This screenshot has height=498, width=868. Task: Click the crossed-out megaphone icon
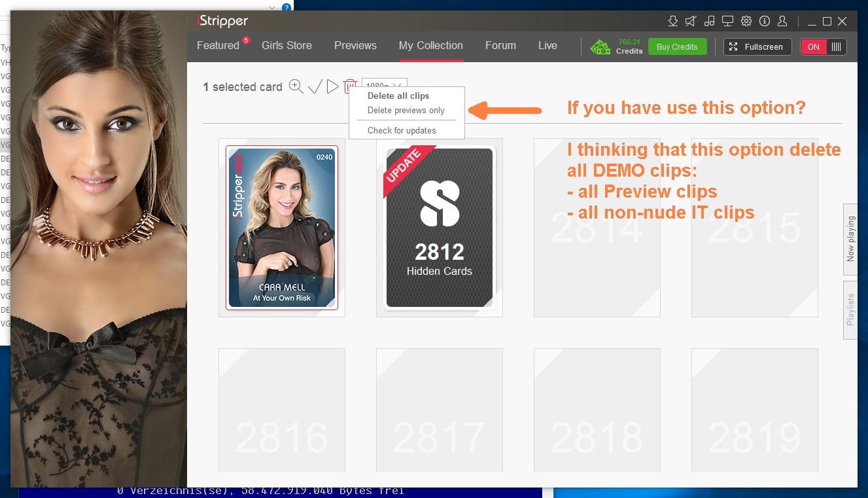pyautogui.click(x=691, y=22)
